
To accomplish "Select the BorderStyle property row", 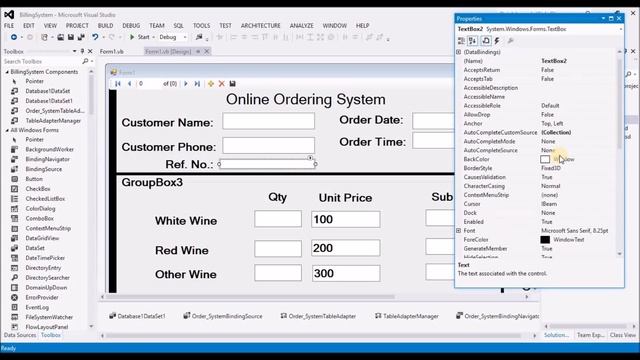I will point(537,168).
